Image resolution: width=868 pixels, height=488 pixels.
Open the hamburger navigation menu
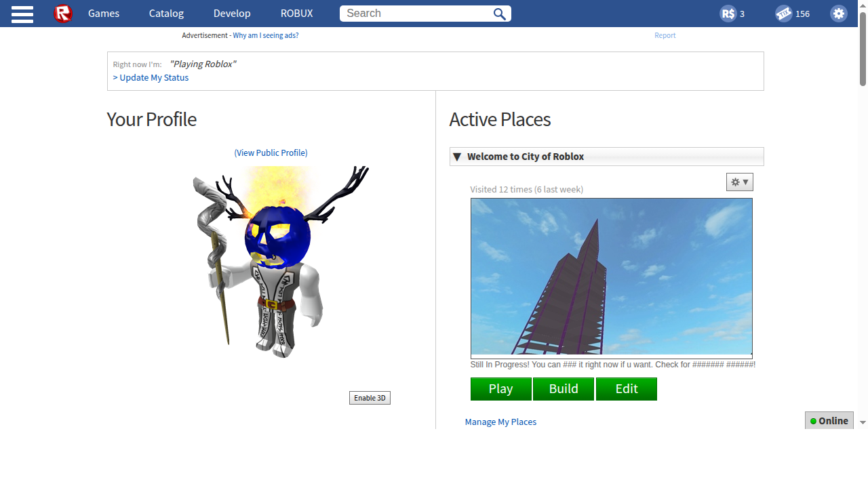[x=22, y=14]
